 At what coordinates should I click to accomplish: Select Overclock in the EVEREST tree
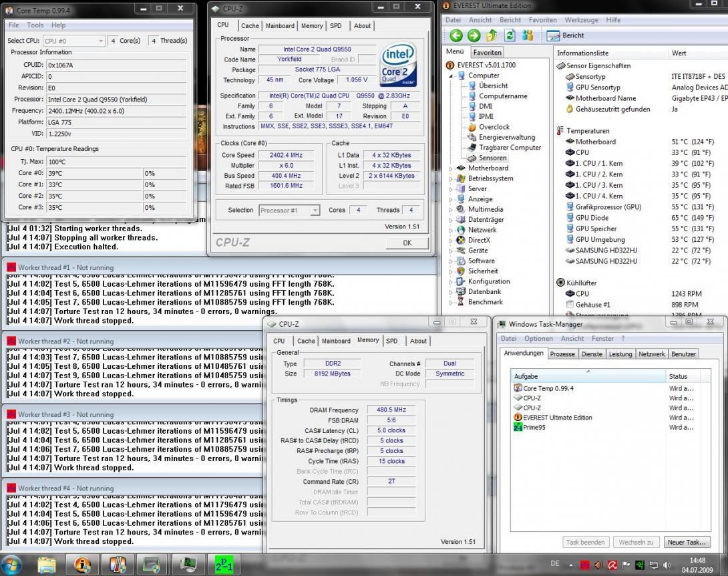pos(494,127)
